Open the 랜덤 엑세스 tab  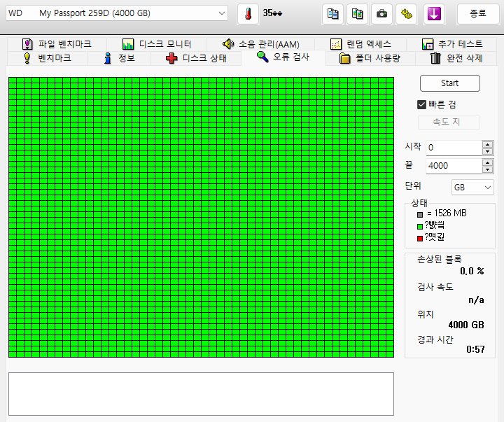tap(360, 44)
